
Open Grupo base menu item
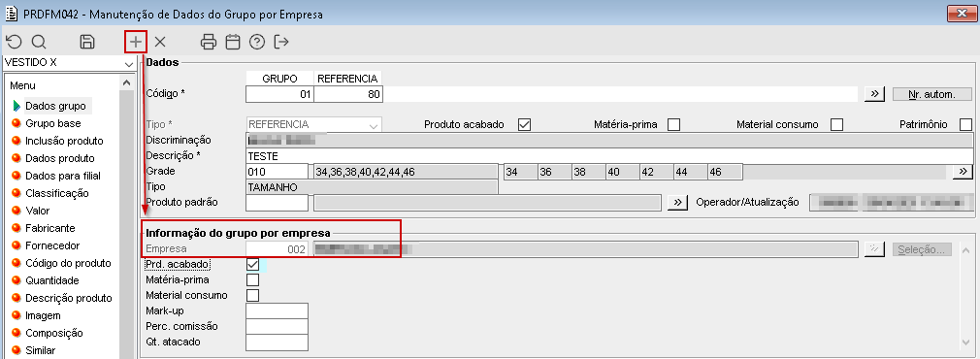pos(52,123)
